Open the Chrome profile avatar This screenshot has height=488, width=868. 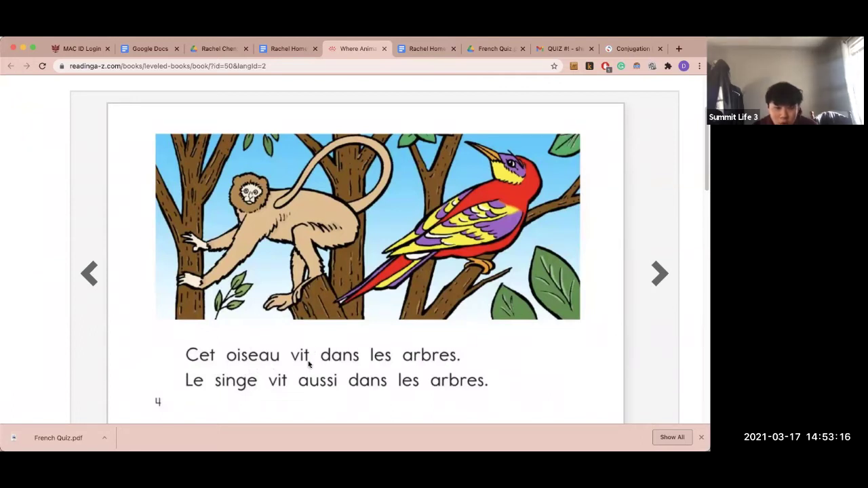point(684,66)
